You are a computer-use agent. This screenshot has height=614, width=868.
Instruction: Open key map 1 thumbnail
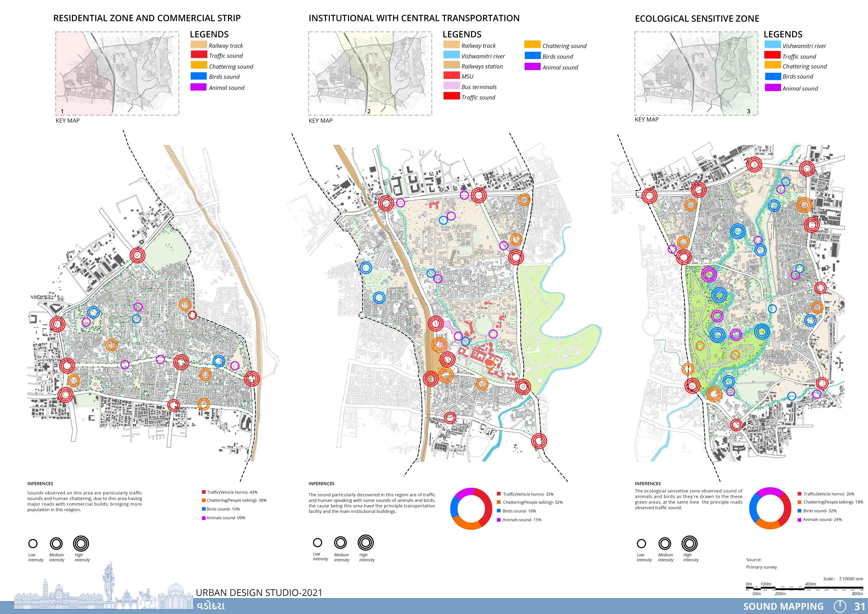tap(117, 73)
